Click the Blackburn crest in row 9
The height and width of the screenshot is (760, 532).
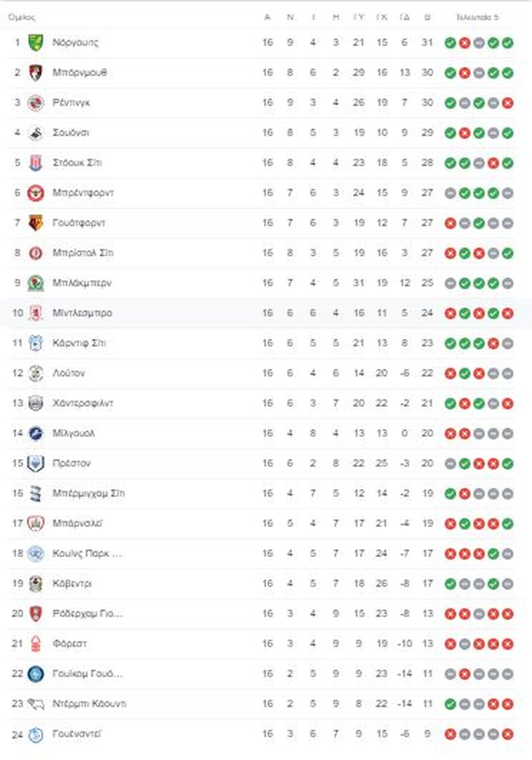(35, 283)
